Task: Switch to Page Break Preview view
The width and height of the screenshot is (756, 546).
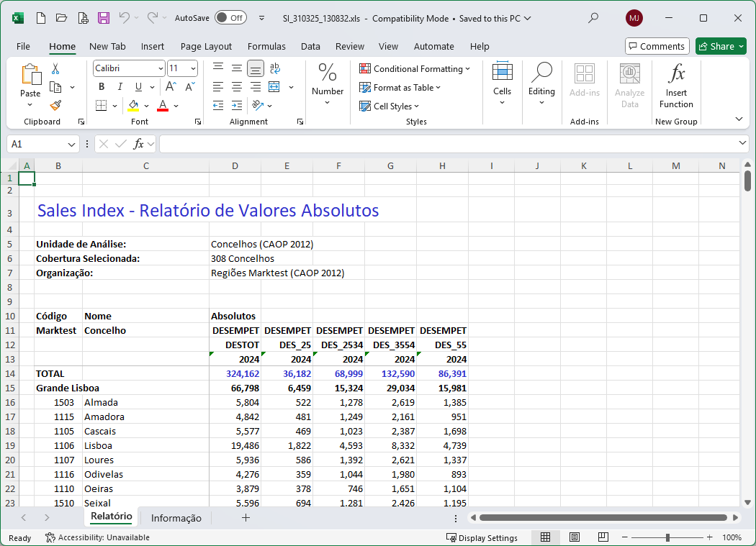Action: coord(603,537)
